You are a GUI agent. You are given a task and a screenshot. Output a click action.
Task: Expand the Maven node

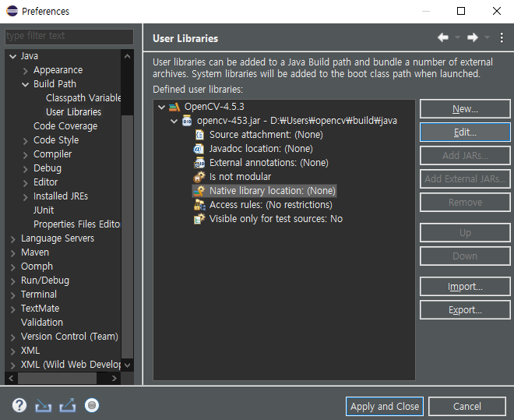coord(12,253)
